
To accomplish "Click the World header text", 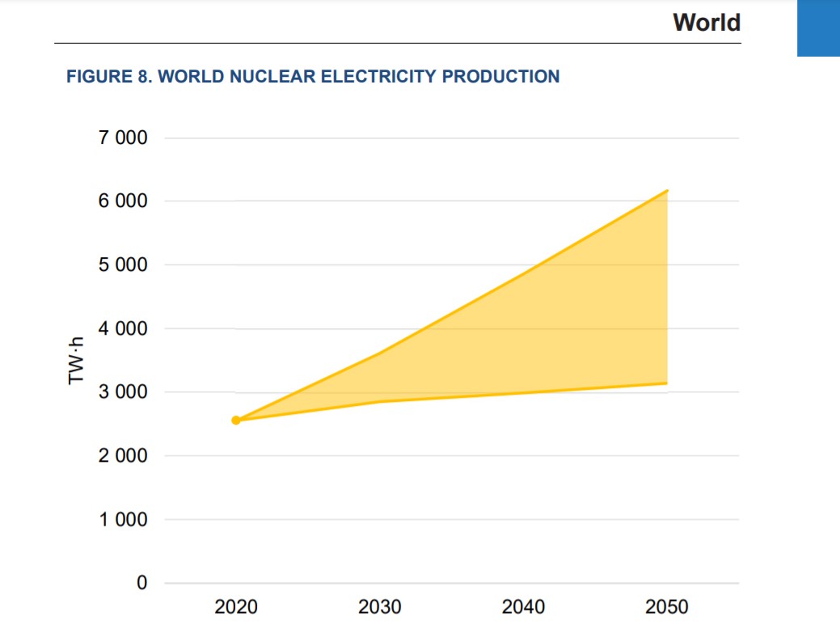I will coord(707,23).
